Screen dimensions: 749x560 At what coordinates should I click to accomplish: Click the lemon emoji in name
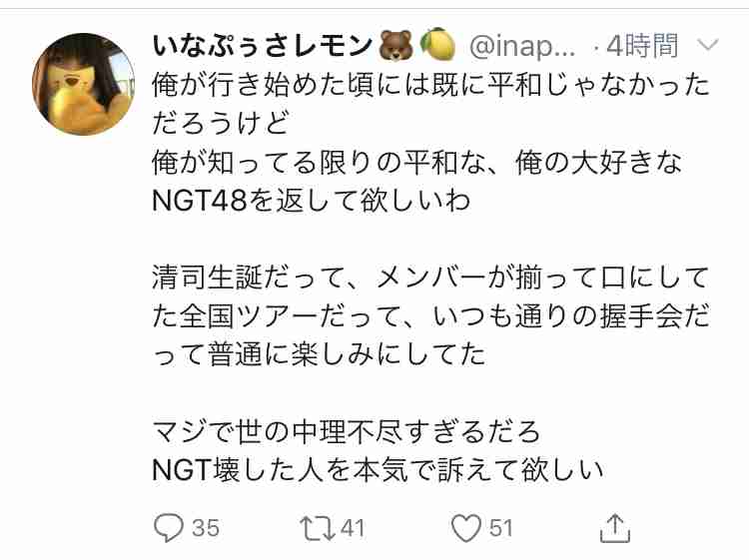pyautogui.click(x=437, y=44)
